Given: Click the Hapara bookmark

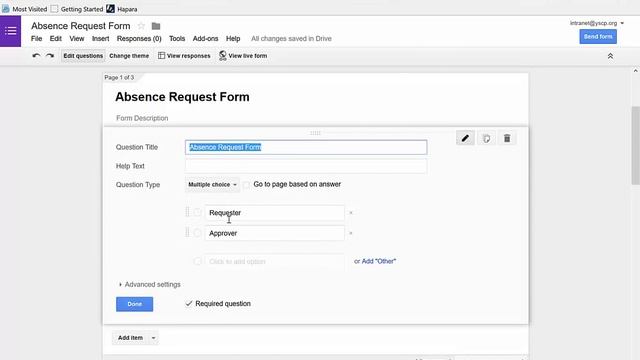Looking at the screenshot, I should pyautogui.click(x=122, y=9).
